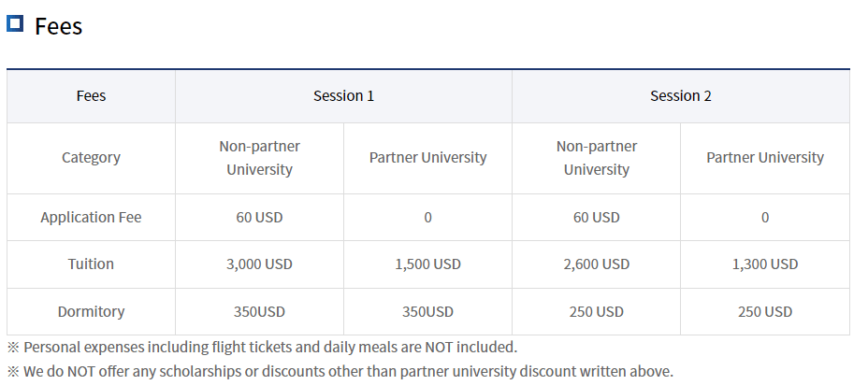Click the Fees section heading
The image size is (868, 385).
(58, 26)
